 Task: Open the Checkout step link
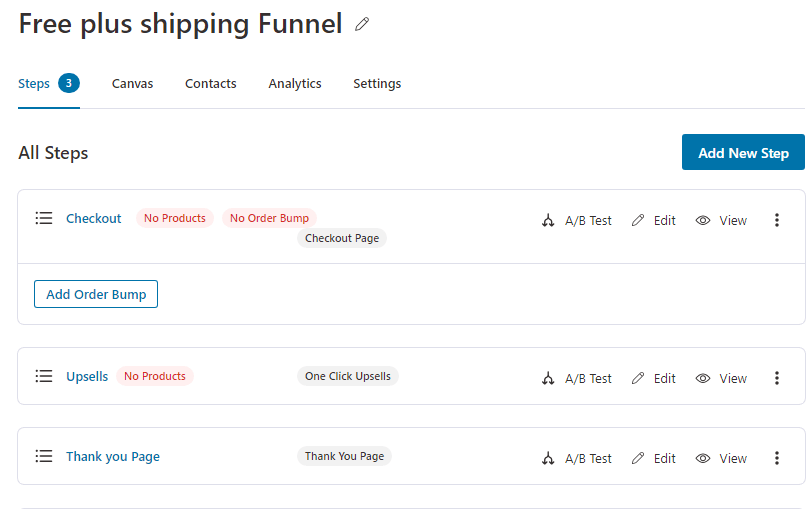pyautogui.click(x=94, y=218)
